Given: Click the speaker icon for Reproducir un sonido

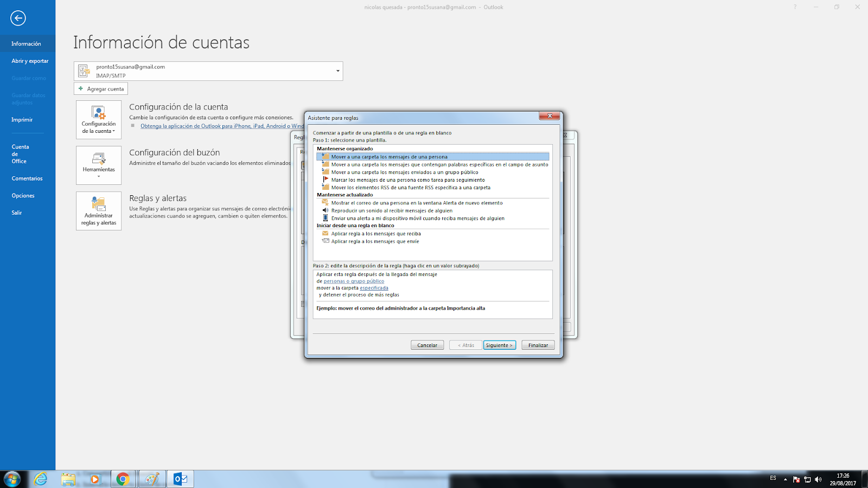Looking at the screenshot, I should (x=325, y=210).
